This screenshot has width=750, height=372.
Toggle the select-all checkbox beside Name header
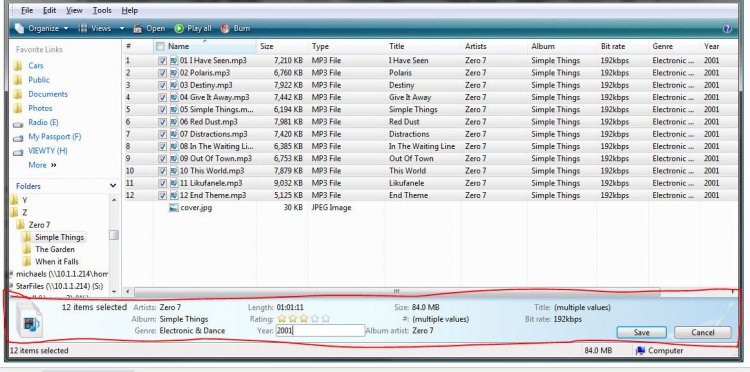tap(160, 46)
